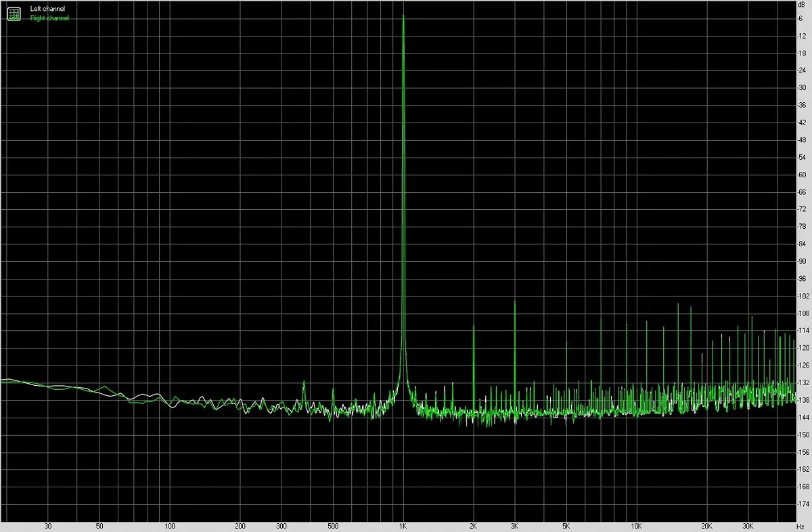This screenshot has height=532, width=812.
Task: Click the "-48" dB scale value
Action: 802,140
